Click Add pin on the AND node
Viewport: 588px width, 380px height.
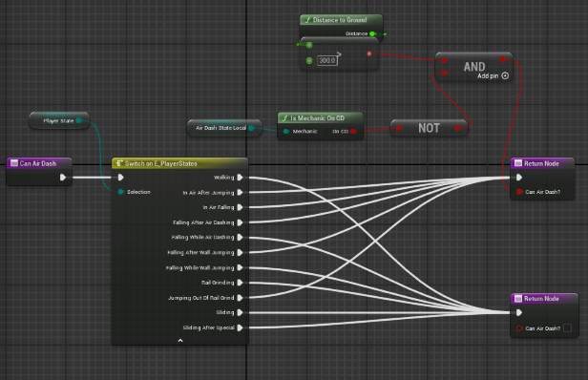pos(493,75)
